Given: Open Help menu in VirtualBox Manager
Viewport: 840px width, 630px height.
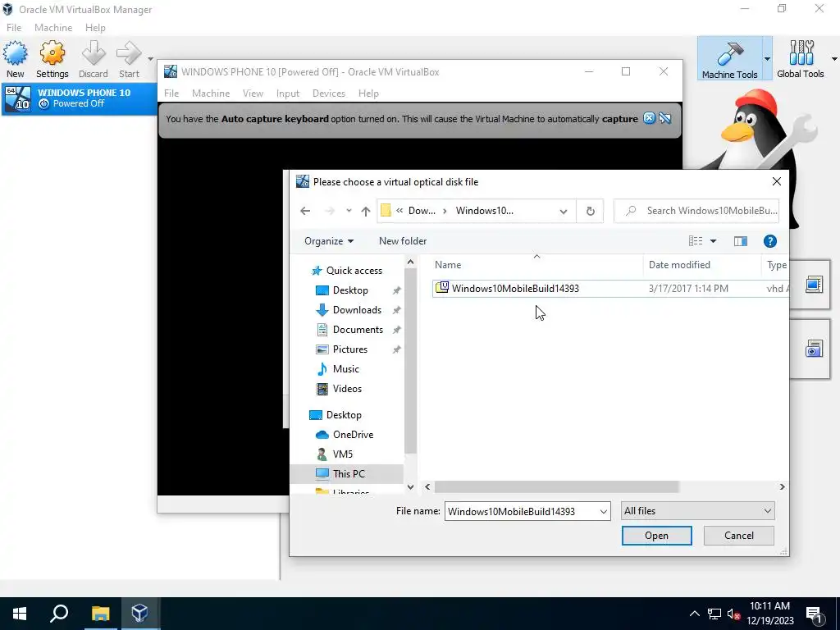Looking at the screenshot, I should tap(95, 28).
